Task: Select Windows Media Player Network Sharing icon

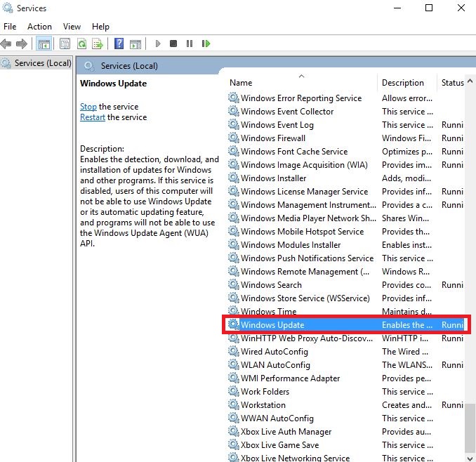Action: (234, 218)
